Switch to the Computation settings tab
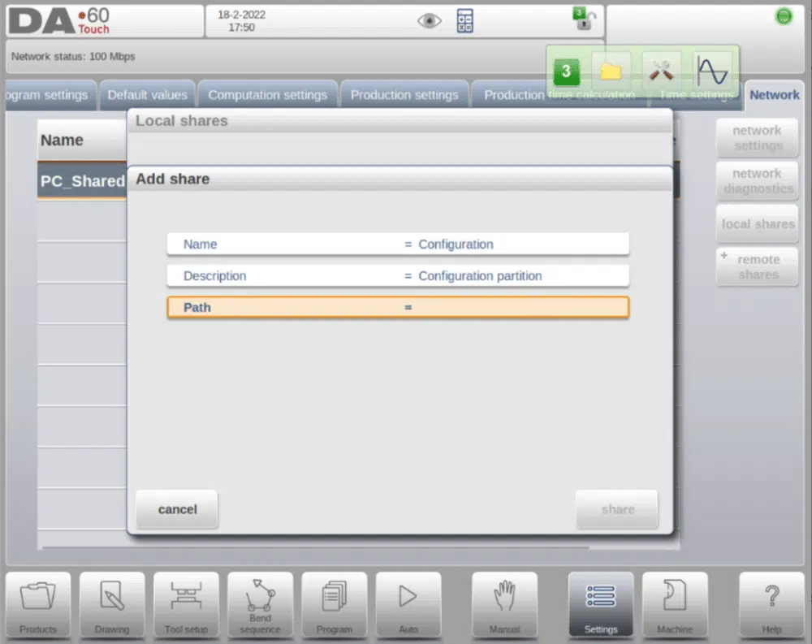This screenshot has width=812, height=644. click(268, 95)
